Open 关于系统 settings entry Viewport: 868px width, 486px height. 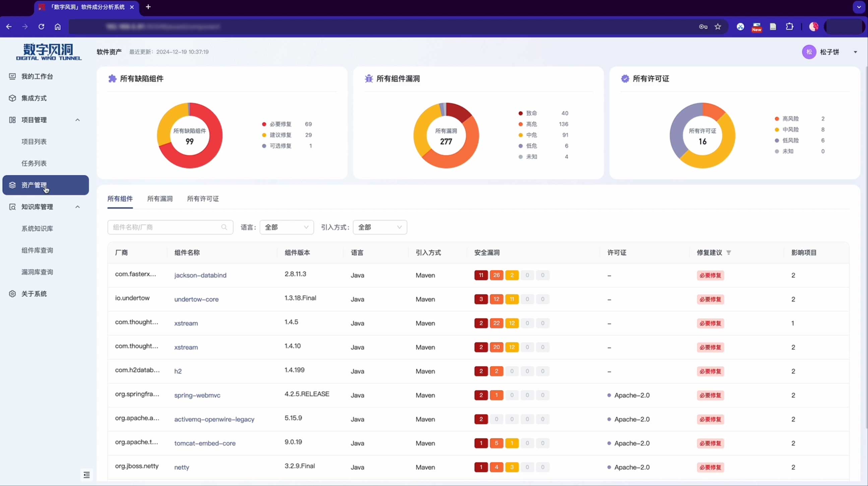(x=34, y=294)
